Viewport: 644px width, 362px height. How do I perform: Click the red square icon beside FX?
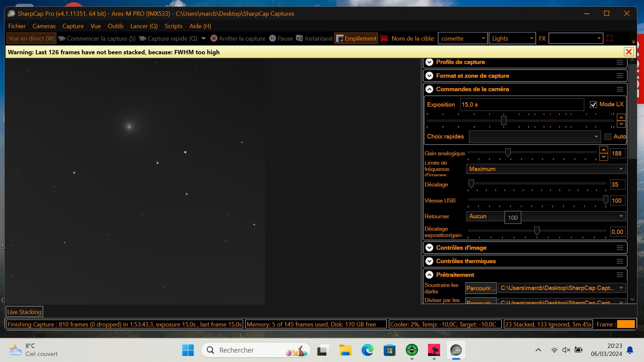point(609,38)
